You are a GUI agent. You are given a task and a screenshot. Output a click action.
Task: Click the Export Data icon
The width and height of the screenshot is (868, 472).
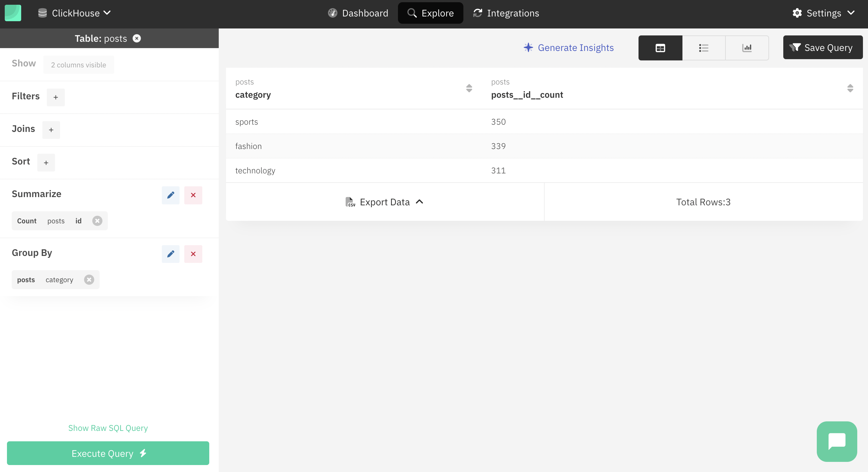[x=350, y=202]
